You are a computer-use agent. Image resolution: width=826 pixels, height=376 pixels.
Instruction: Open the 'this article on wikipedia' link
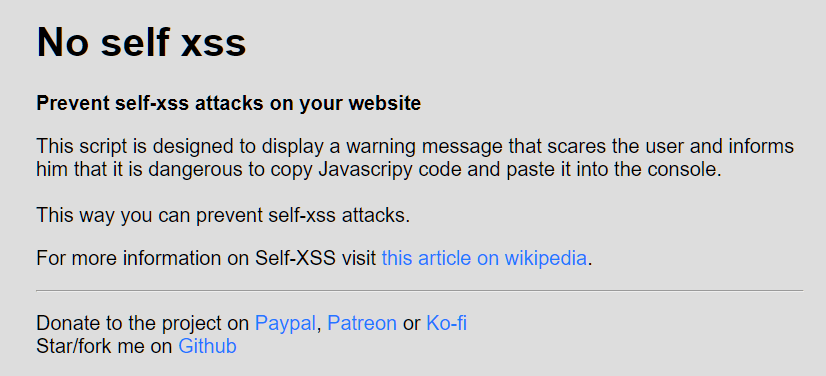point(484,259)
